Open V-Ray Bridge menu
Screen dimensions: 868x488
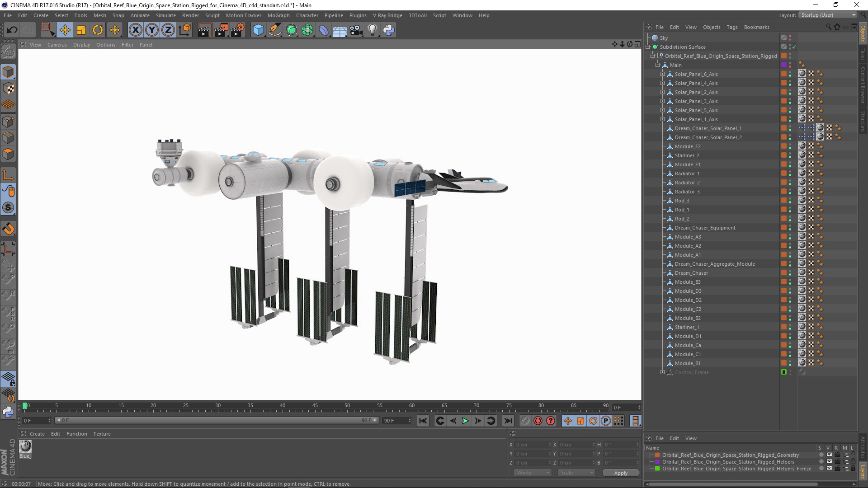click(387, 15)
